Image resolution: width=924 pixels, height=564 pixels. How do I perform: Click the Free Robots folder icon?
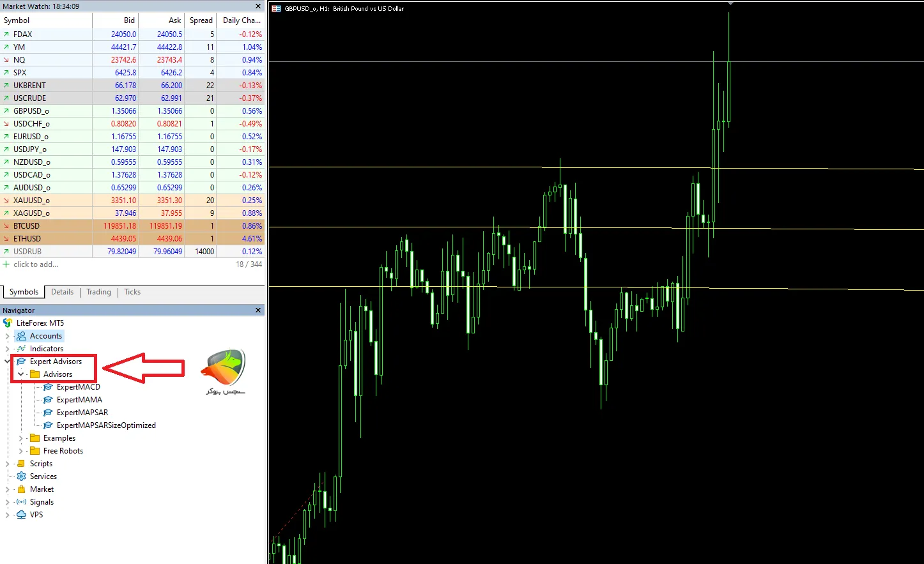tap(35, 451)
